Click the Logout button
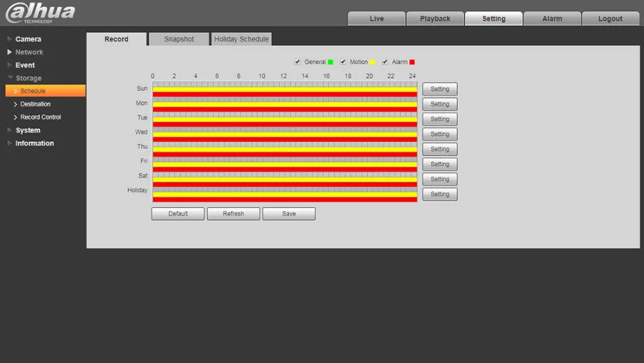This screenshot has width=644, height=363. 611,19
